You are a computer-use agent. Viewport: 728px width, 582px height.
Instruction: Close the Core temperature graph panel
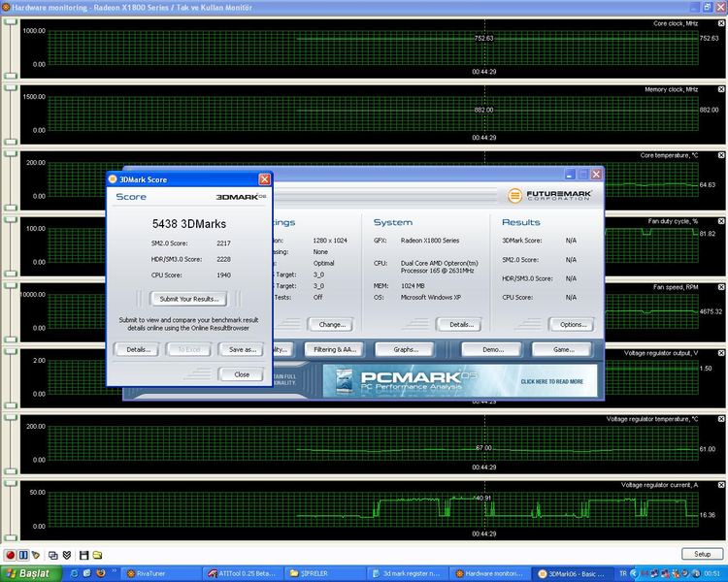(721, 155)
